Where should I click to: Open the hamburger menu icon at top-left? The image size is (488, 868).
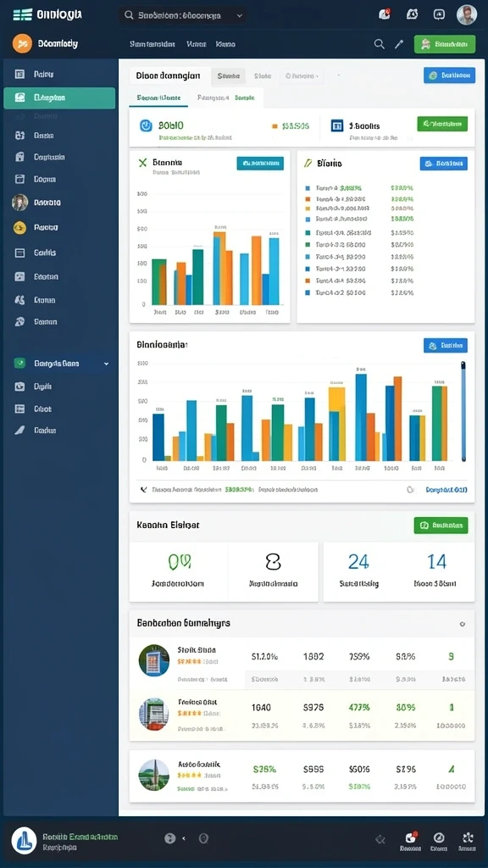[x=22, y=14]
